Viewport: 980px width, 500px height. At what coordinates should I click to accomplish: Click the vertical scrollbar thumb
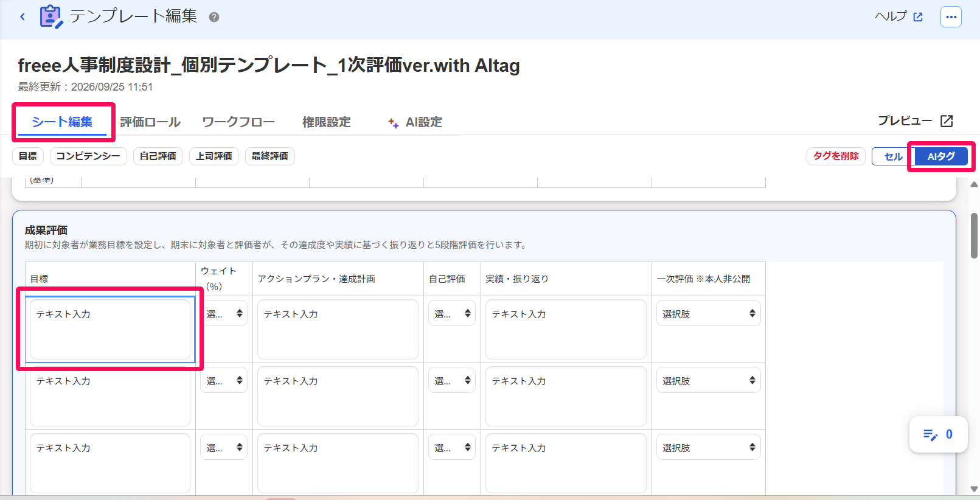pyautogui.click(x=974, y=236)
